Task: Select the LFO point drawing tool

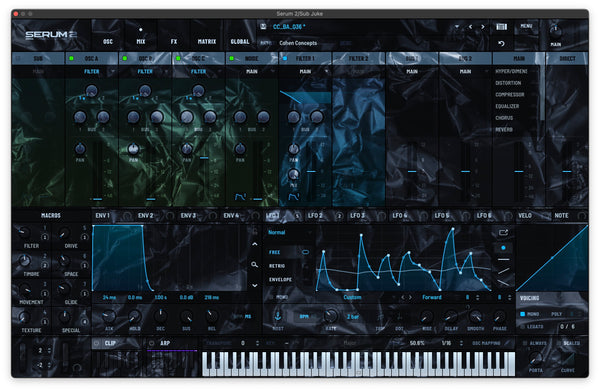Action: (x=503, y=248)
